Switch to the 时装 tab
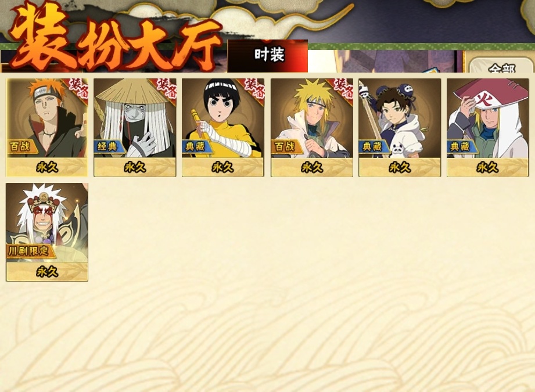Image resolution: width=535 pixels, height=392 pixels. point(268,56)
